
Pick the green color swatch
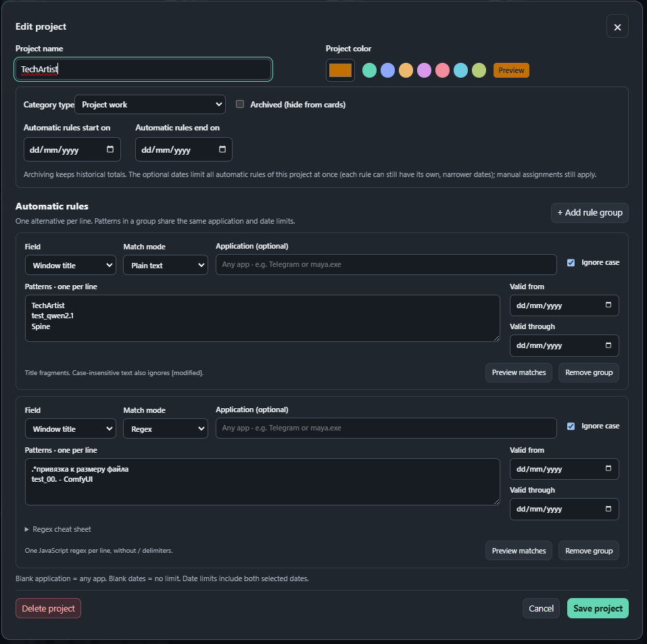(x=369, y=70)
